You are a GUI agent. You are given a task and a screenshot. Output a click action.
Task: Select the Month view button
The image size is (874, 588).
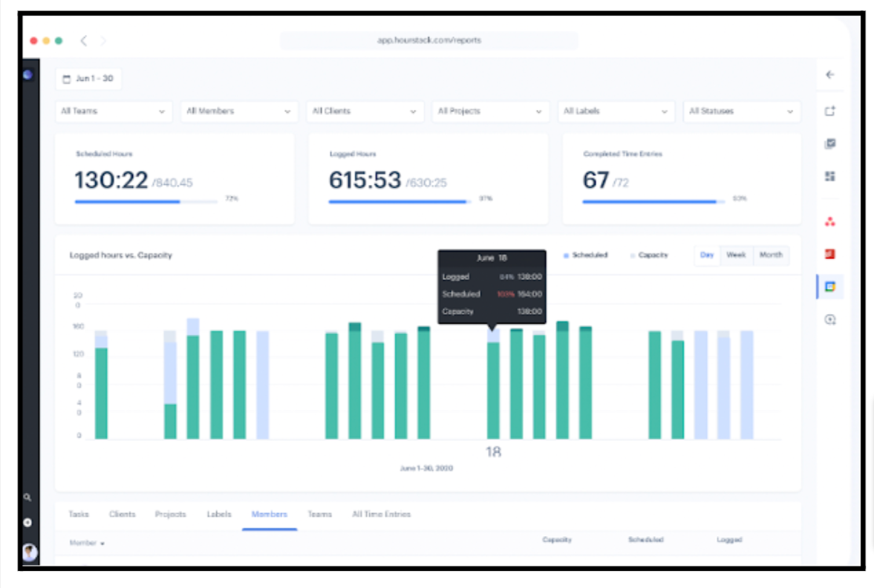771,255
